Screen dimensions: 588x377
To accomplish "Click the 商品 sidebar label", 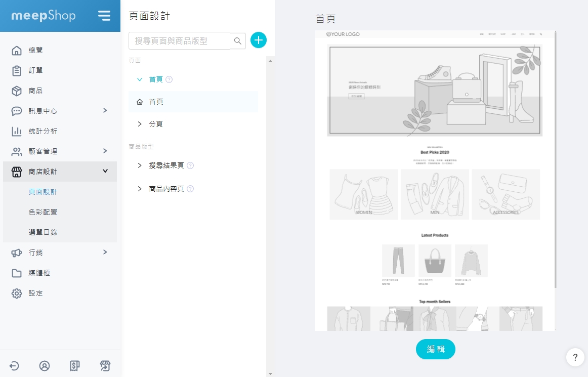I will click(35, 91).
